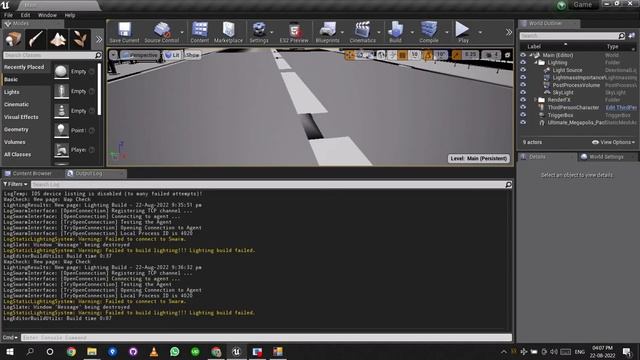The image size is (640, 360).
Task: Click the world coordinate globe icon
Action: click(381, 55)
